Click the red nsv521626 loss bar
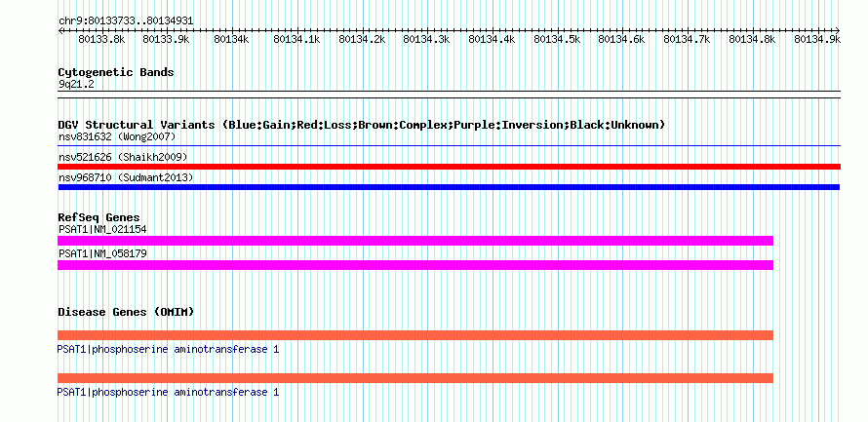Viewport: 868px width, 422px height. pyautogui.click(x=450, y=167)
